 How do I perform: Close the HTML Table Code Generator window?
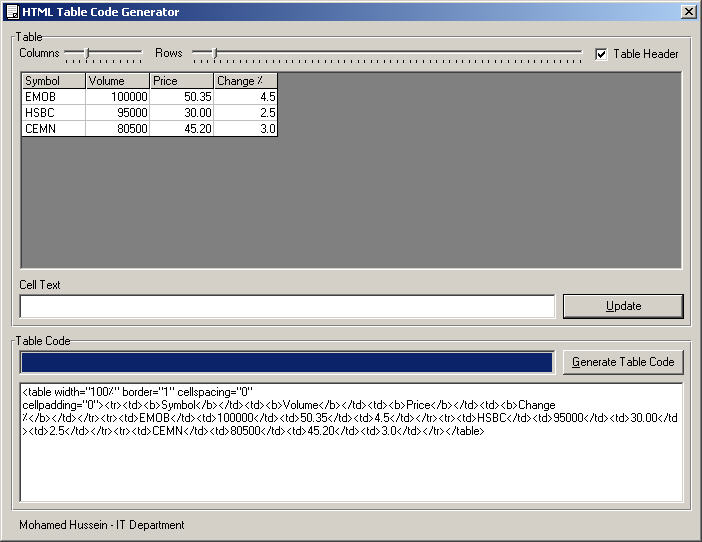point(688,12)
